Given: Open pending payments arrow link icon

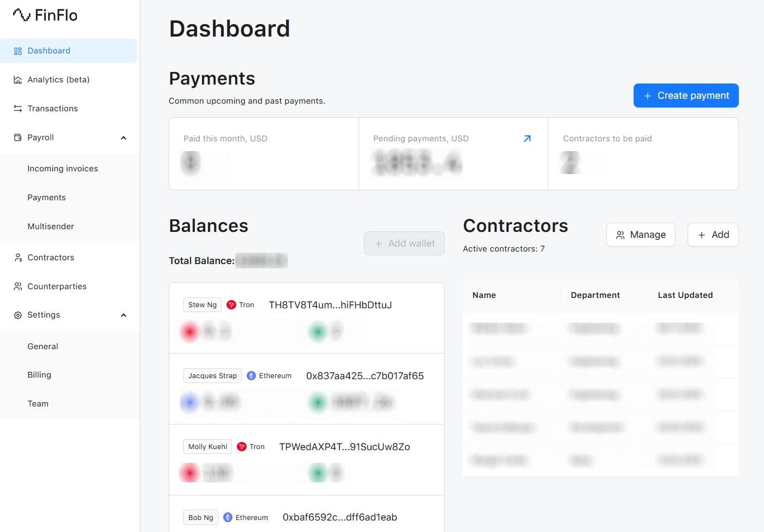Looking at the screenshot, I should (527, 139).
